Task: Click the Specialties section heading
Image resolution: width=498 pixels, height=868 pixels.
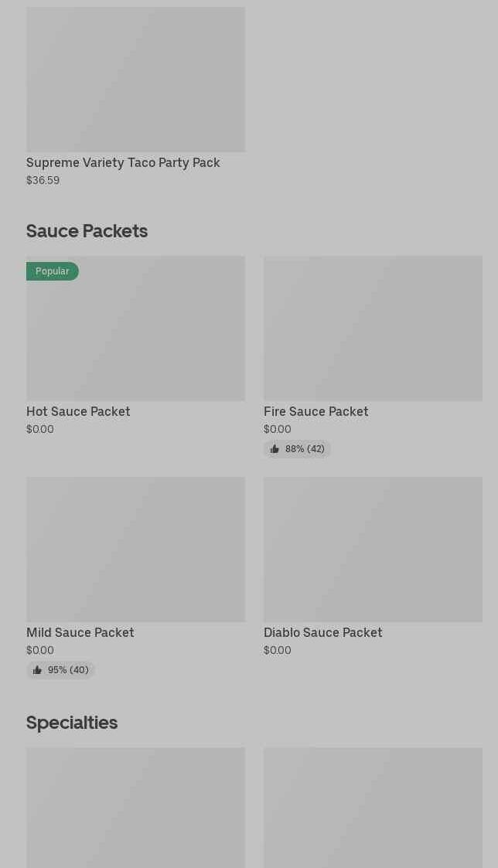Action: click(72, 722)
